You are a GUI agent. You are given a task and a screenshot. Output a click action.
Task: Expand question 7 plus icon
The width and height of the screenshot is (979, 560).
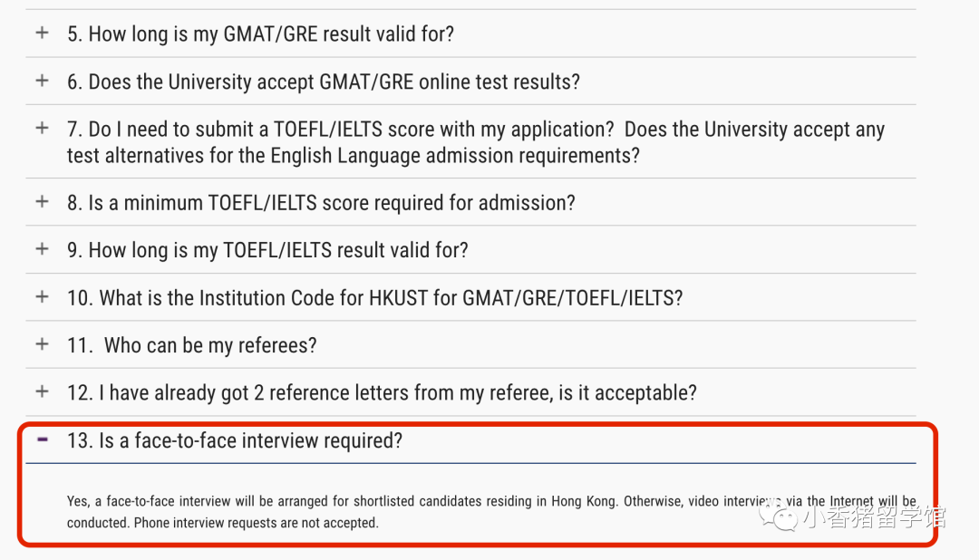[x=42, y=128]
